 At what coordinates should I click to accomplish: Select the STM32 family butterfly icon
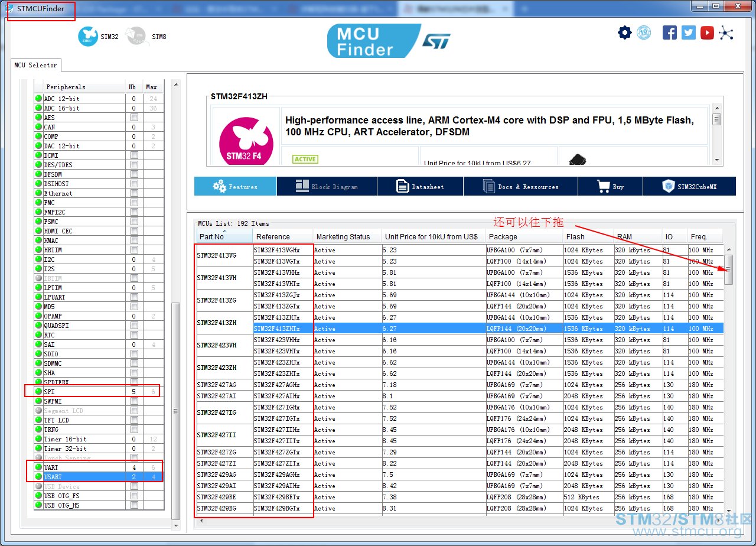pyautogui.click(x=88, y=36)
